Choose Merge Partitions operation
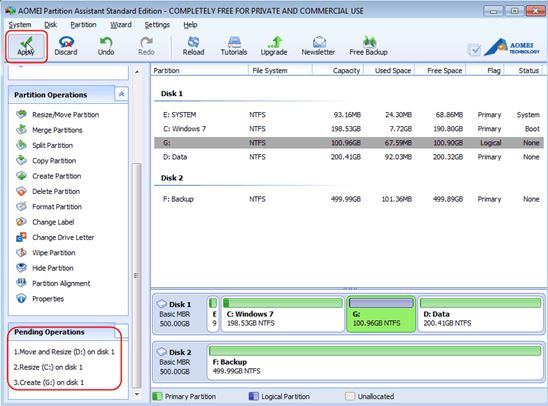This screenshot has height=406, width=548. pos(49,130)
